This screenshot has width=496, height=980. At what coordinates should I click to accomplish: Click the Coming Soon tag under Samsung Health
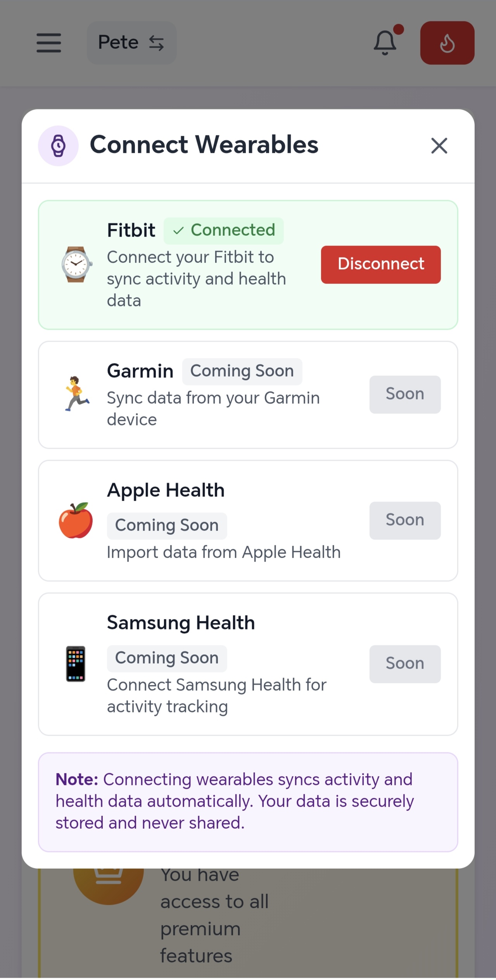[x=167, y=658]
